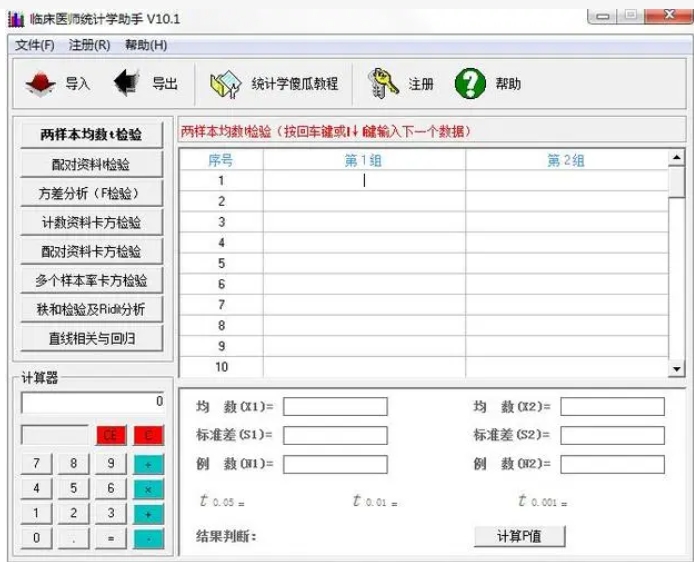Click the 均数(X2) input field

(x=613, y=407)
